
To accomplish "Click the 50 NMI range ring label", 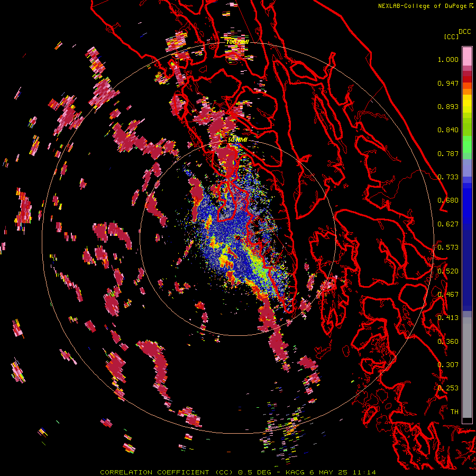I will [237, 140].
